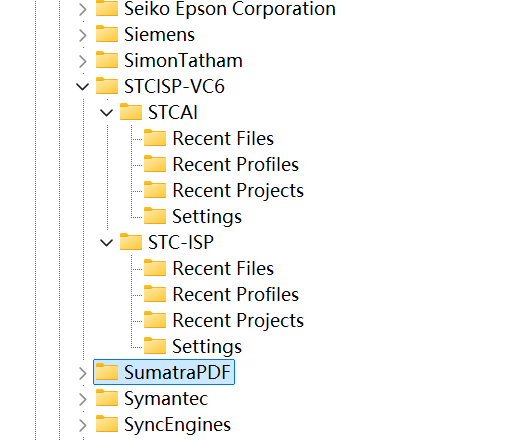Select Recent Files under STC-ISP
The image size is (526, 440).
(223, 268)
